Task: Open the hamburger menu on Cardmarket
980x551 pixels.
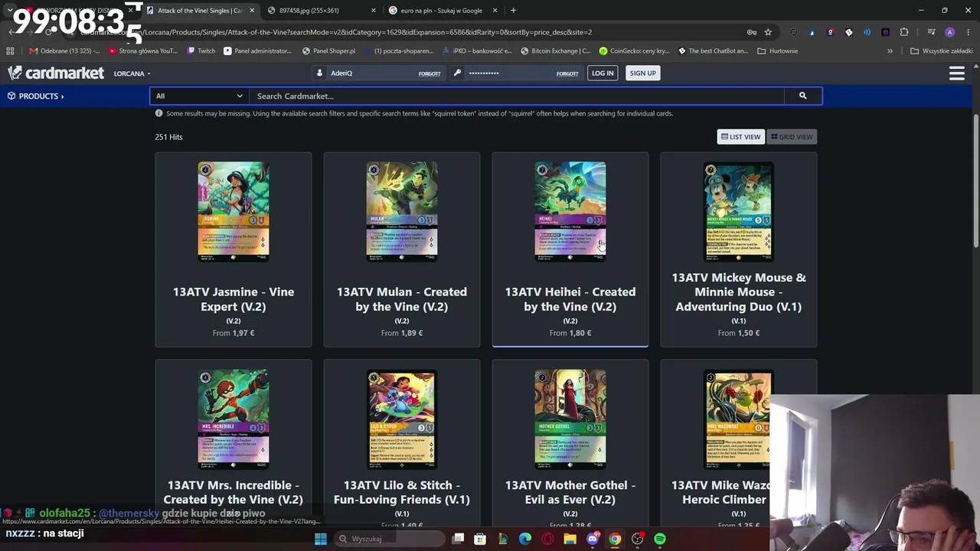Action: pyautogui.click(x=956, y=73)
